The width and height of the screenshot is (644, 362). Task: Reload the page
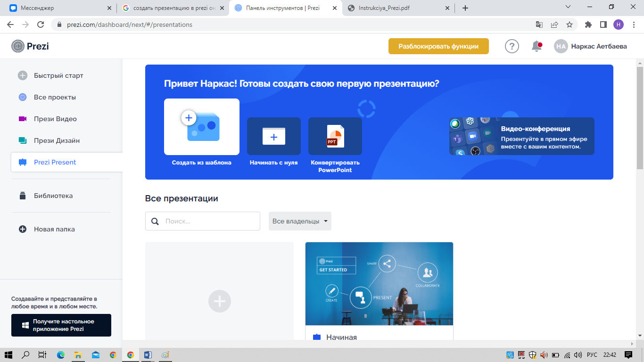point(41,25)
